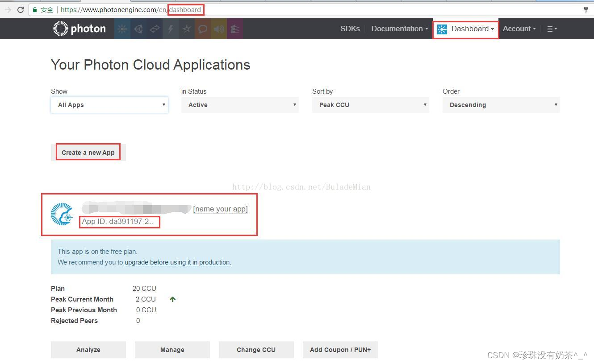Click the browser forward arrow
Image resolution: width=594 pixels, height=364 pixels.
8,9
